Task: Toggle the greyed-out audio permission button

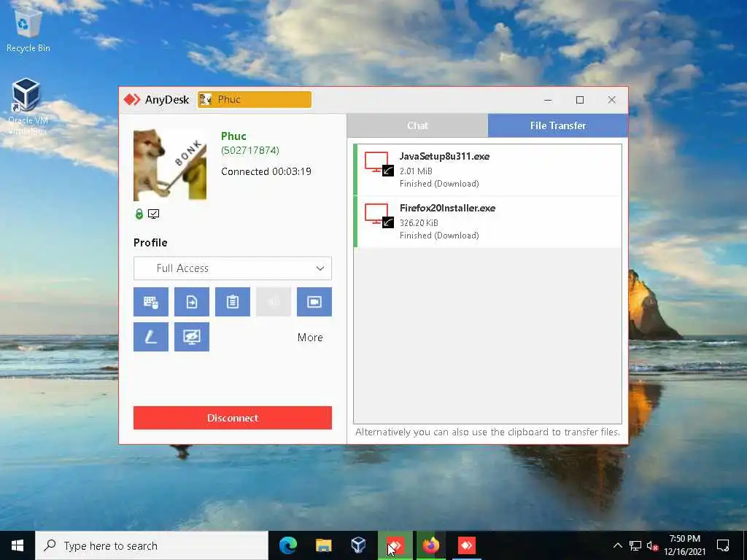Action: click(274, 302)
